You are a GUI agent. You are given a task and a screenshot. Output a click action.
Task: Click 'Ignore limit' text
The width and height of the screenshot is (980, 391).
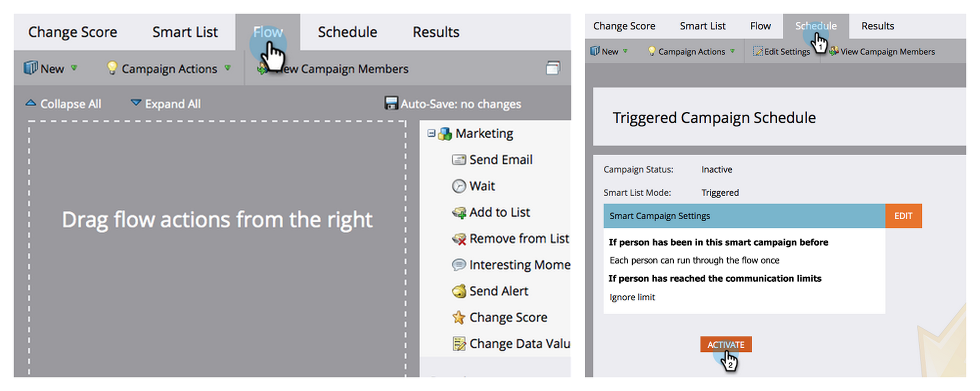tap(632, 297)
